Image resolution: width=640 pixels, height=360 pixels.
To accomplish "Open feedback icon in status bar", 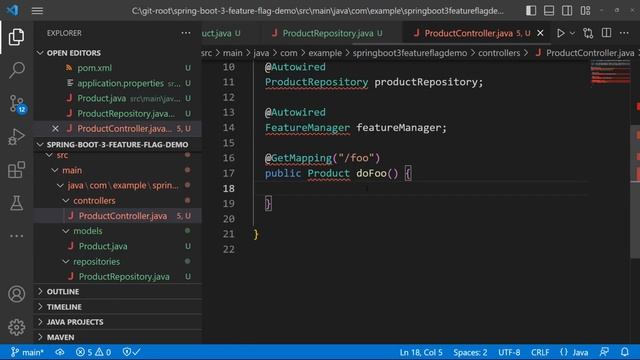I will coord(604,352).
